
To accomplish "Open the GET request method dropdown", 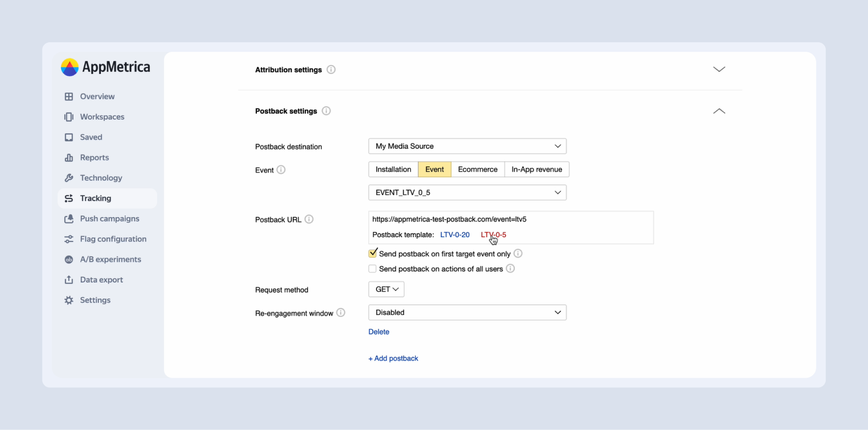I will pos(386,289).
